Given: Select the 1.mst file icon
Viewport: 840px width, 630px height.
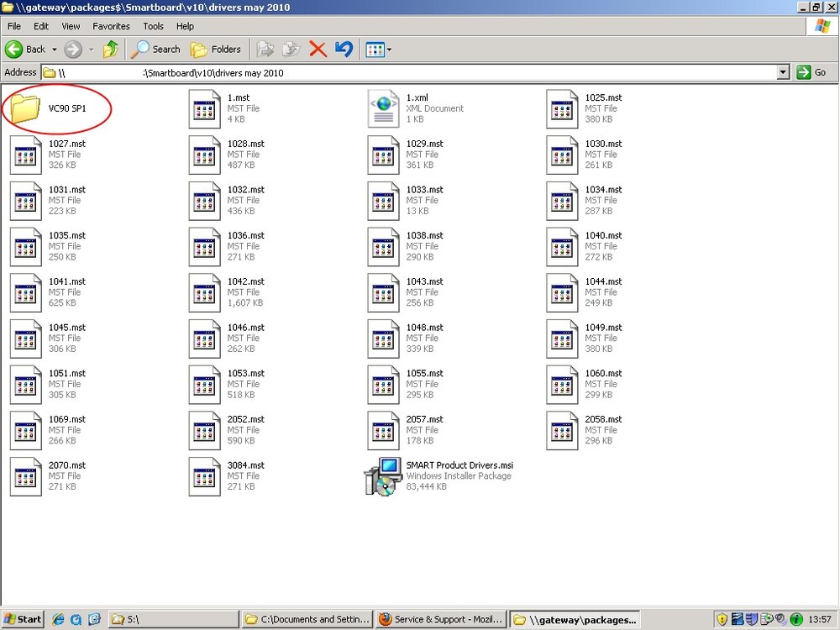Looking at the screenshot, I should tap(205, 109).
